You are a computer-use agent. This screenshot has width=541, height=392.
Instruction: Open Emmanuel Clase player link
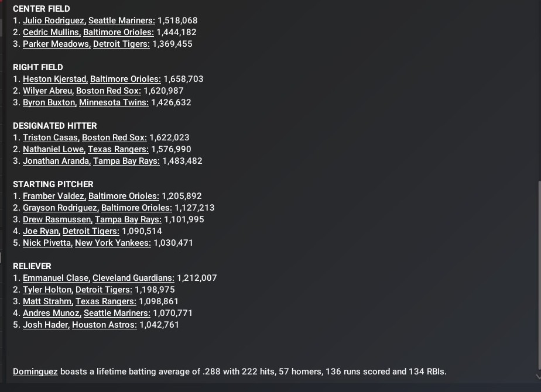[56, 278]
